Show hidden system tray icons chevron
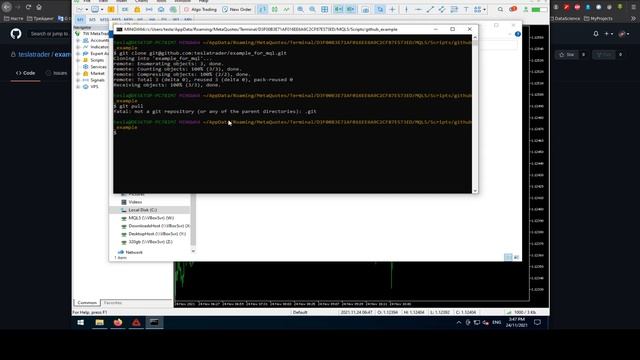This screenshot has height=360, width=640. click(x=459, y=322)
